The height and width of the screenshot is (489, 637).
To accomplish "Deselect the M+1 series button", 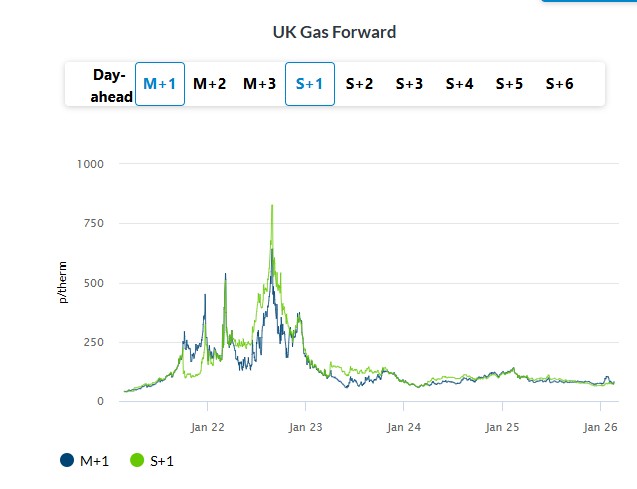I will point(160,84).
